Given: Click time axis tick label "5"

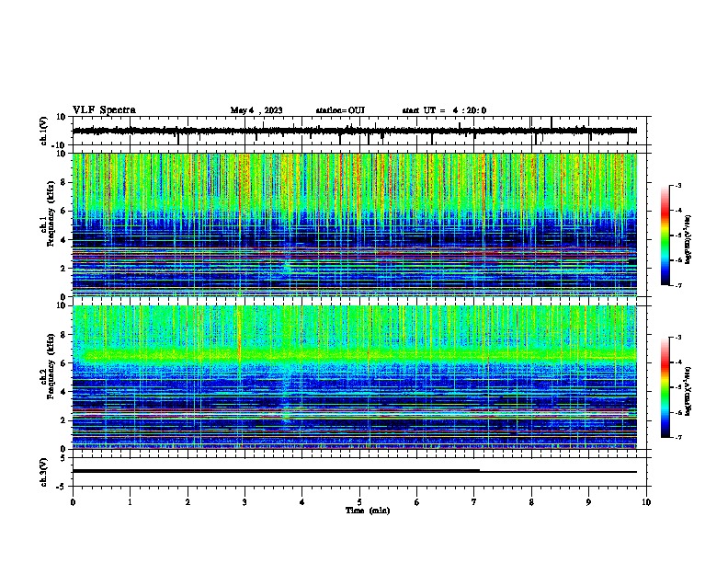Looking at the screenshot, I should (x=359, y=502).
